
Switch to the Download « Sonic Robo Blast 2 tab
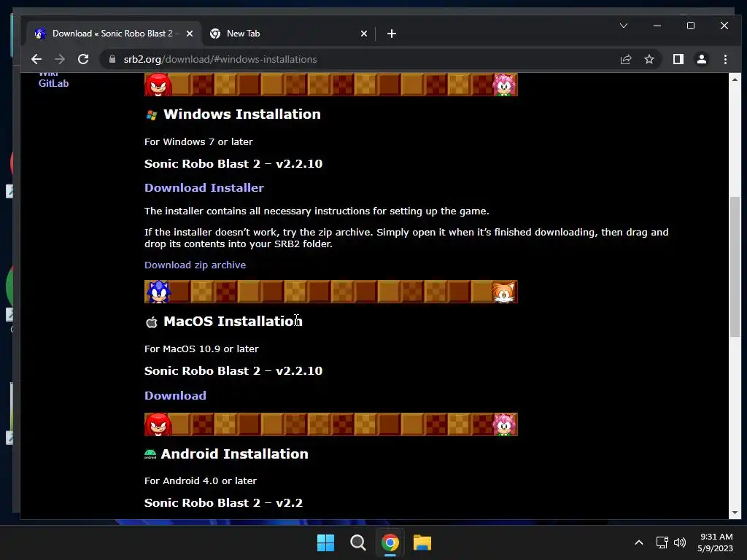coord(113,34)
